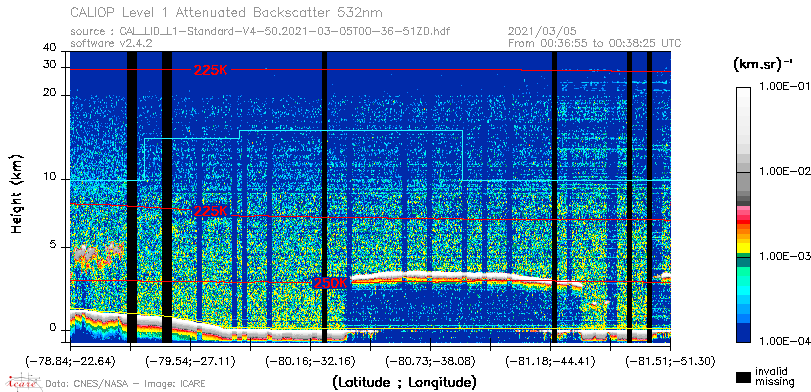Click the coordinate label '(-80.73;-38.08)'
The width and height of the screenshot is (811, 392).
[x=430, y=360]
